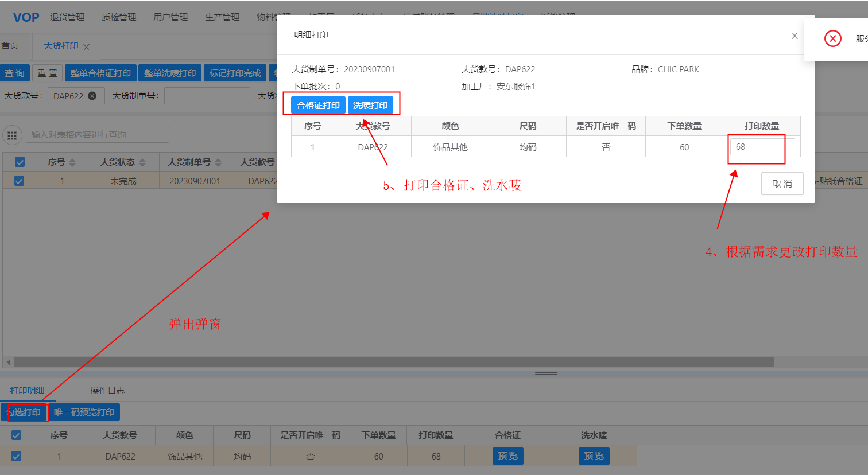Open the table column grid settings icon

pyautogui.click(x=12, y=135)
